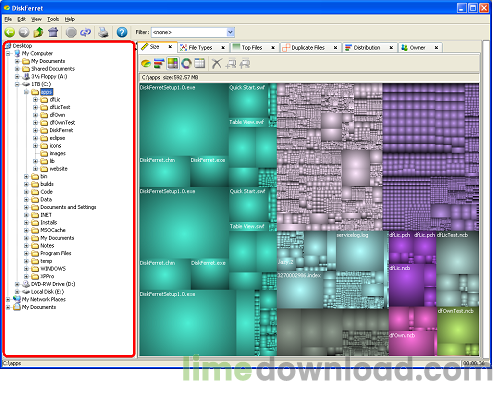
Task: Click the green Back arrow toolbar icon
Action: tap(10, 32)
